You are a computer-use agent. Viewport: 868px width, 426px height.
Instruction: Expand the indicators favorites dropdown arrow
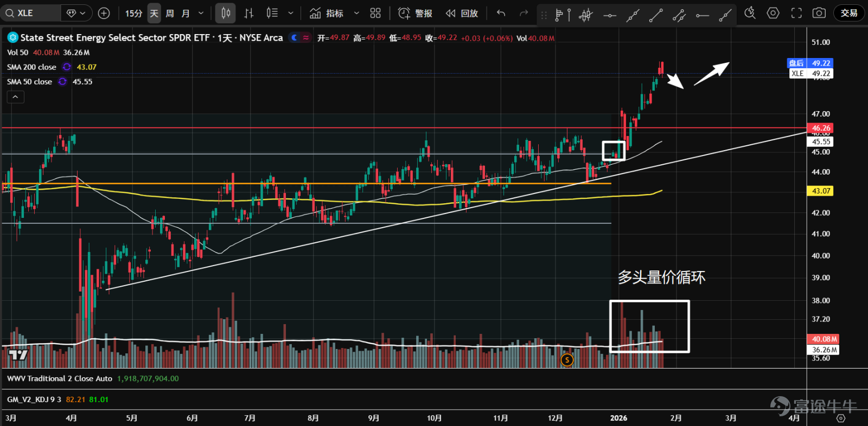point(356,13)
